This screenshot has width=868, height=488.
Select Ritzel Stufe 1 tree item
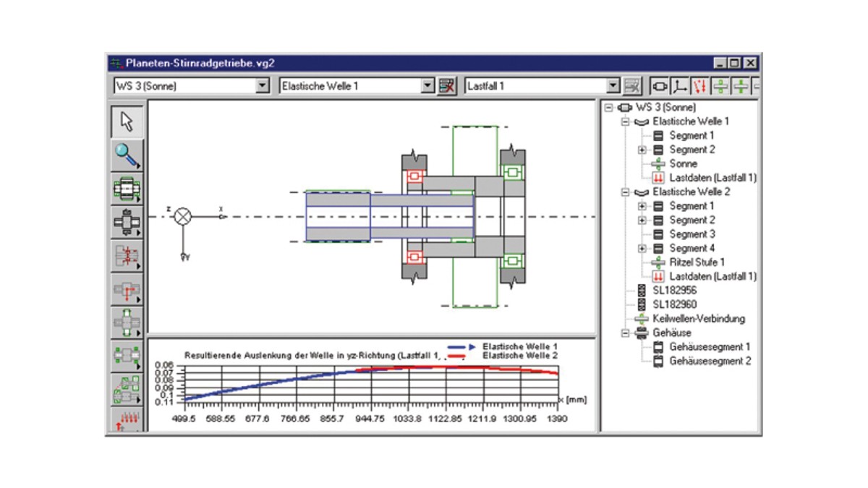click(x=697, y=262)
